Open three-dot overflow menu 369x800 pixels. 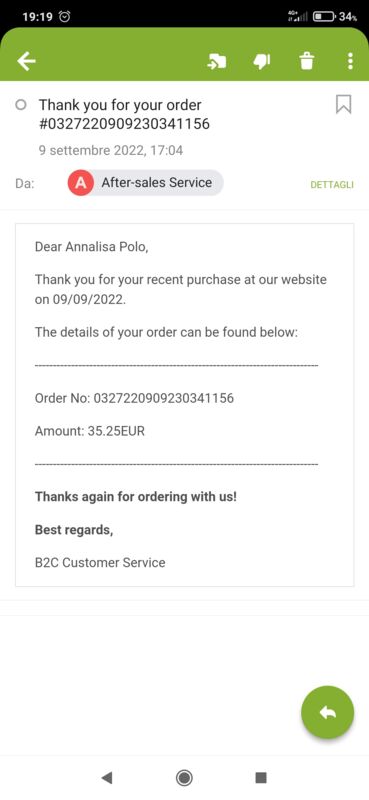click(x=350, y=61)
